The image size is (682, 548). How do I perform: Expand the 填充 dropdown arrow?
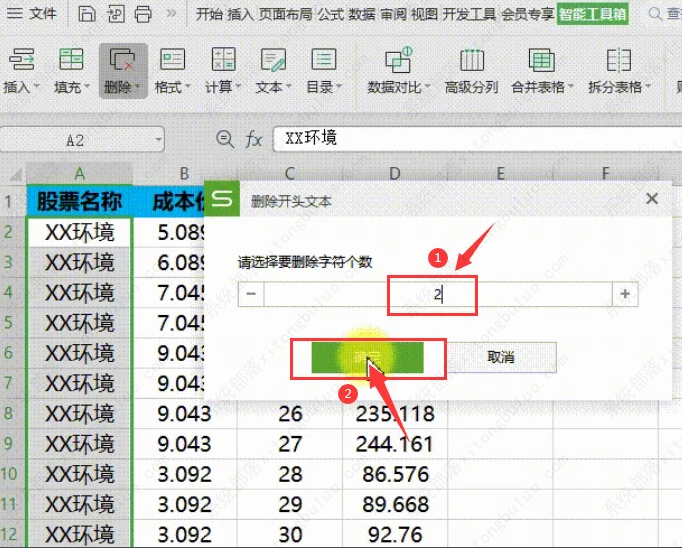point(87,86)
